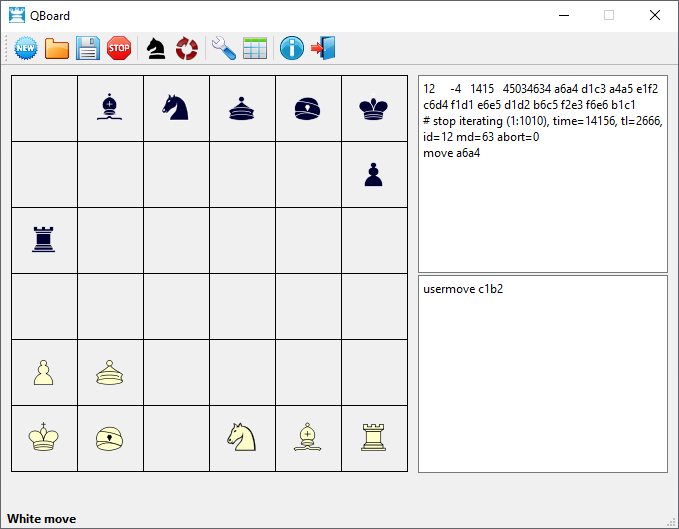Exit via the door arrow icon
Image resolution: width=679 pixels, height=529 pixels.
[323, 48]
